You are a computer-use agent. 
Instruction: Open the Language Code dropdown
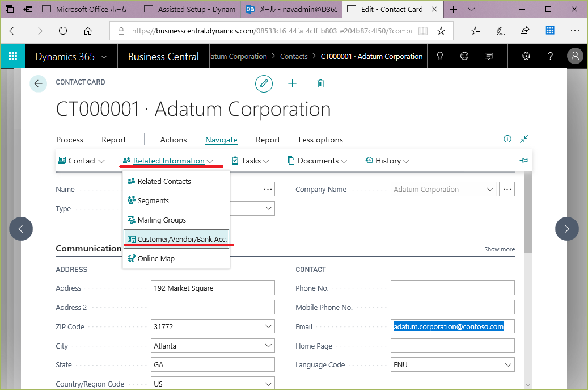click(x=508, y=365)
